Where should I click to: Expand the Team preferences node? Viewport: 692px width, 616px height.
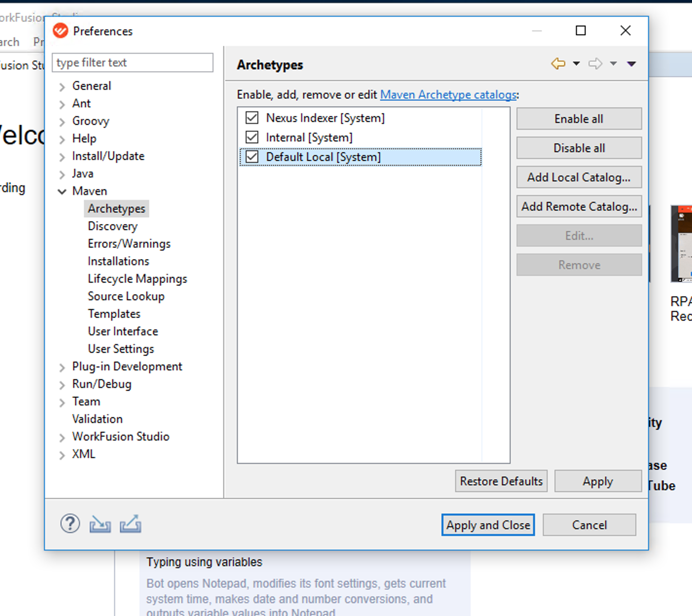(x=62, y=403)
